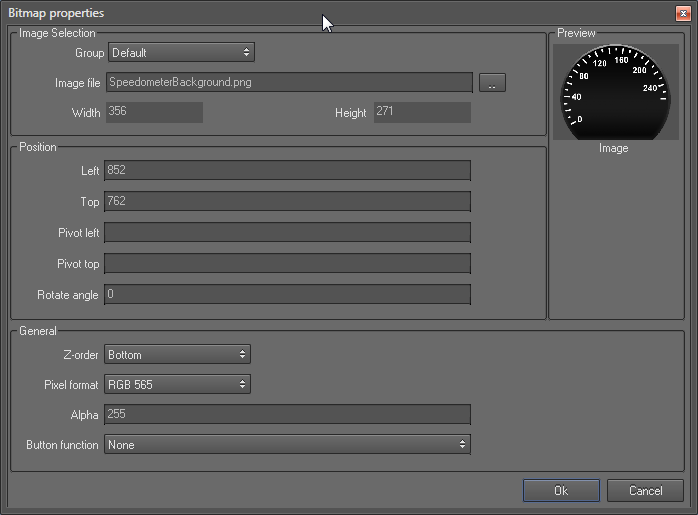Click the Pivot left input field
This screenshot has width=698, height=515.
(287, 233)
